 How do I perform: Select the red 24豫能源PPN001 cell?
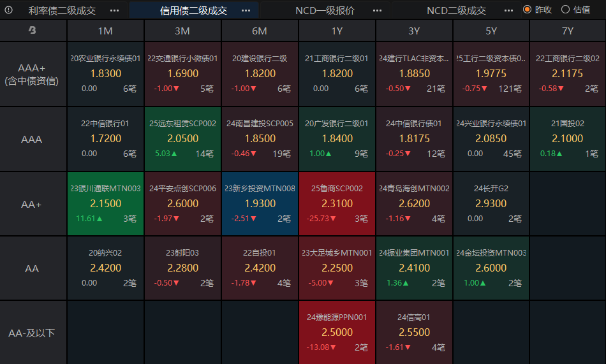[337, 333]
